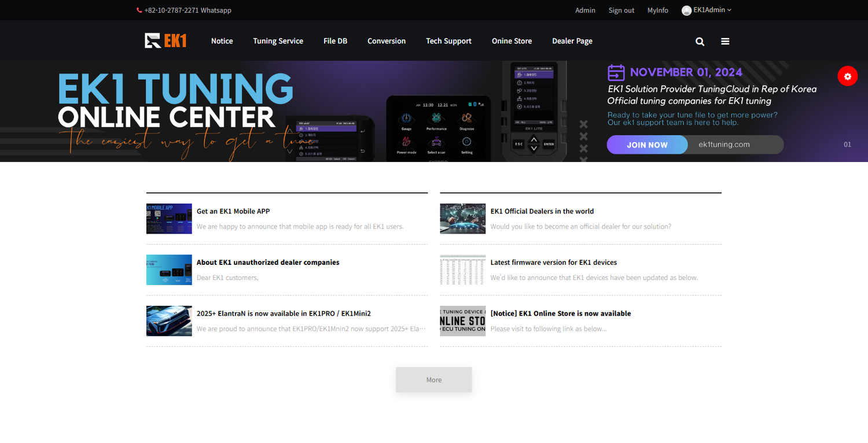Click the Online Store notice thumbnail
The height and width of the screenshot is (443, 868).
click(x=463, y=321)
